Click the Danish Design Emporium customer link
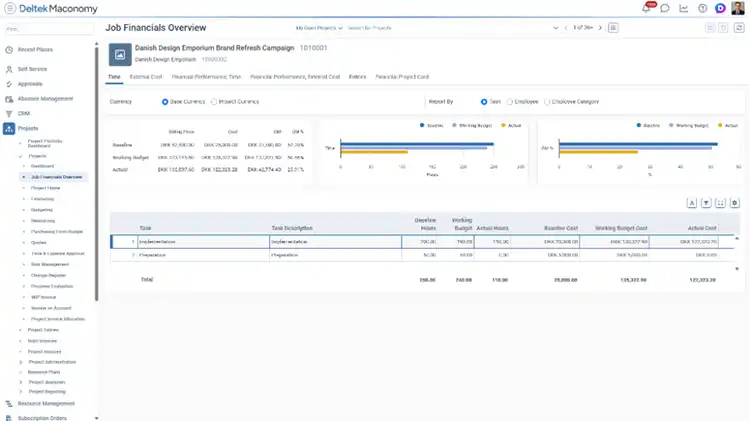The height and width of the screenshot is (421, 750). 165,60
